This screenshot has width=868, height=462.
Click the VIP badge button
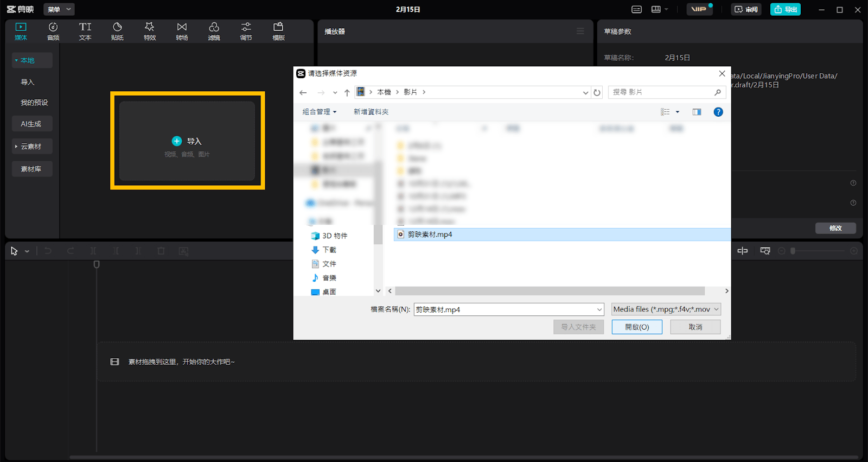[699, 9]
